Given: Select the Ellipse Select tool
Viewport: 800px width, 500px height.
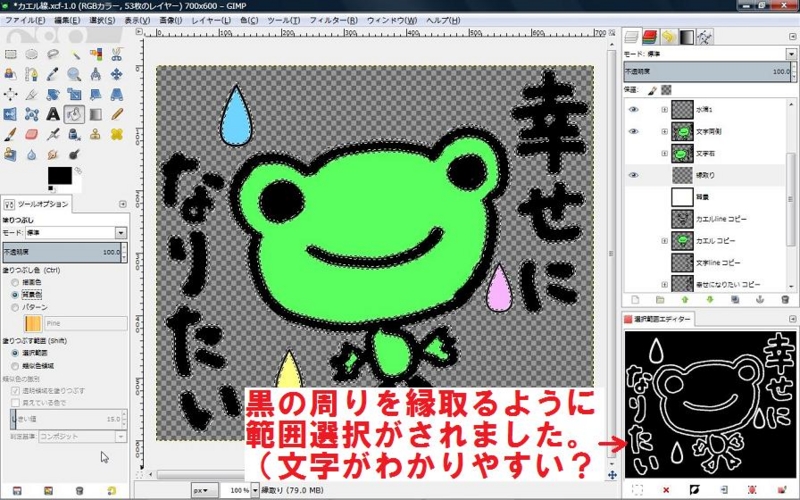Looking at the screenshot, I should click(x=32, y=54).
